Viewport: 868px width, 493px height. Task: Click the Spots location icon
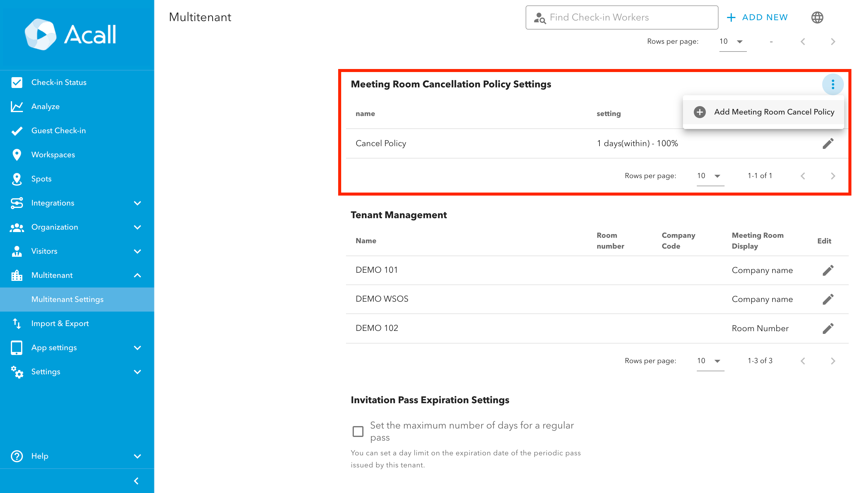(x=17, y=179)
